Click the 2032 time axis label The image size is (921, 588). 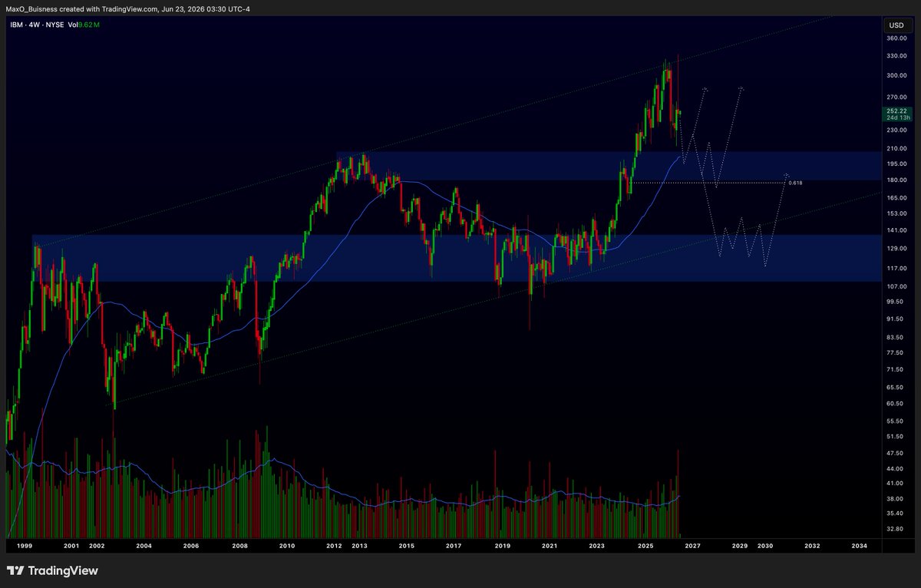[x=812, y=546]
